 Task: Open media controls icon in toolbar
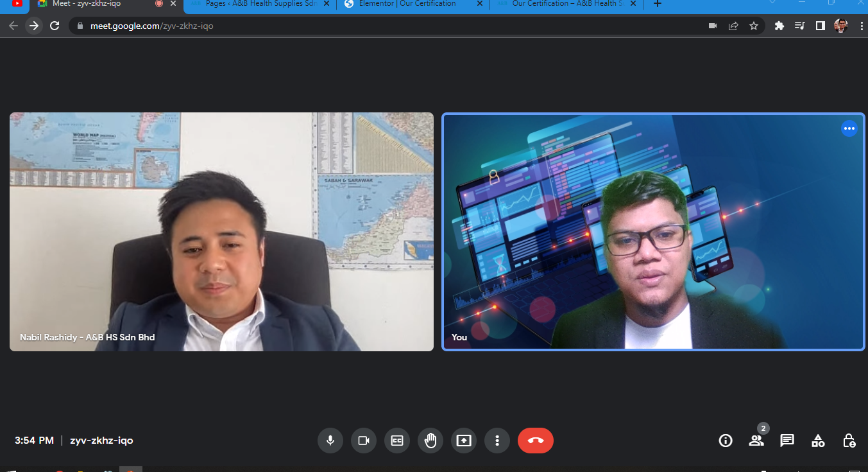pos(800,26)
